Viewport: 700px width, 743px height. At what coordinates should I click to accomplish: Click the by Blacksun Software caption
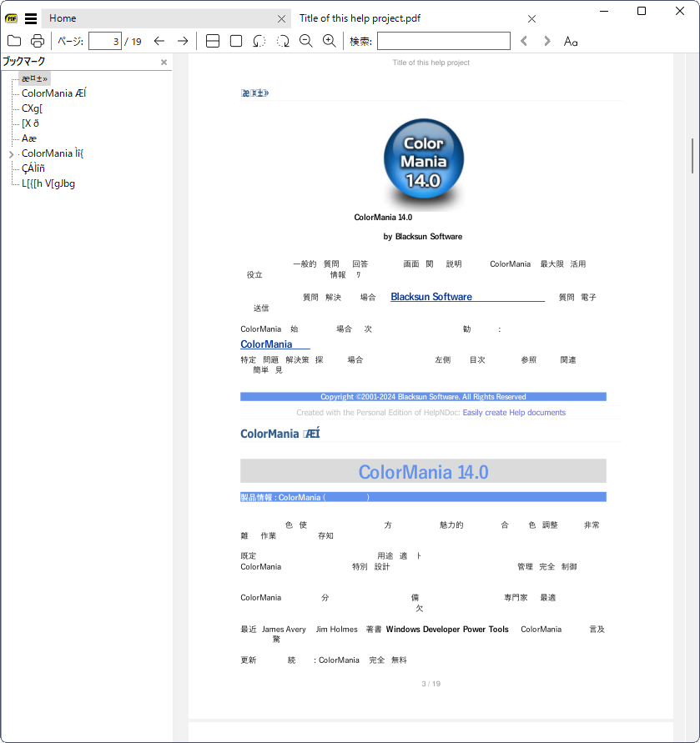coord(422,237)
